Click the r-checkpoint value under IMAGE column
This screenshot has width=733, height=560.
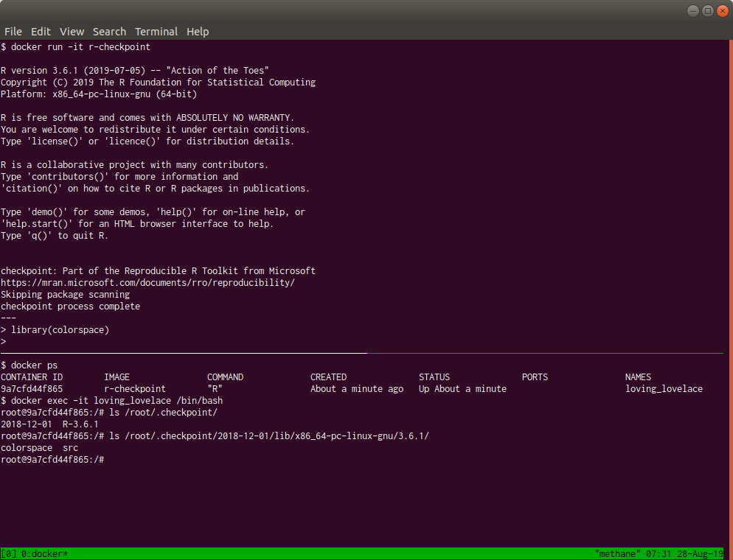[x=135, y=389]
